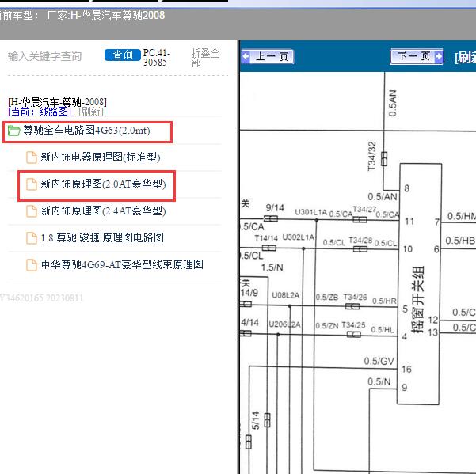
Task: Click the 0.5/ZN wire label
Action: pyautogui.click(x=327, y=326)
